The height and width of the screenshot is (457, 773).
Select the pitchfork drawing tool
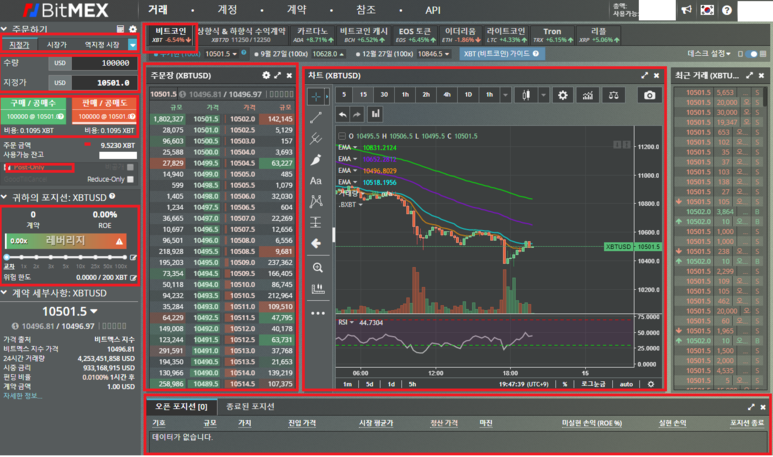pos(316,139)
